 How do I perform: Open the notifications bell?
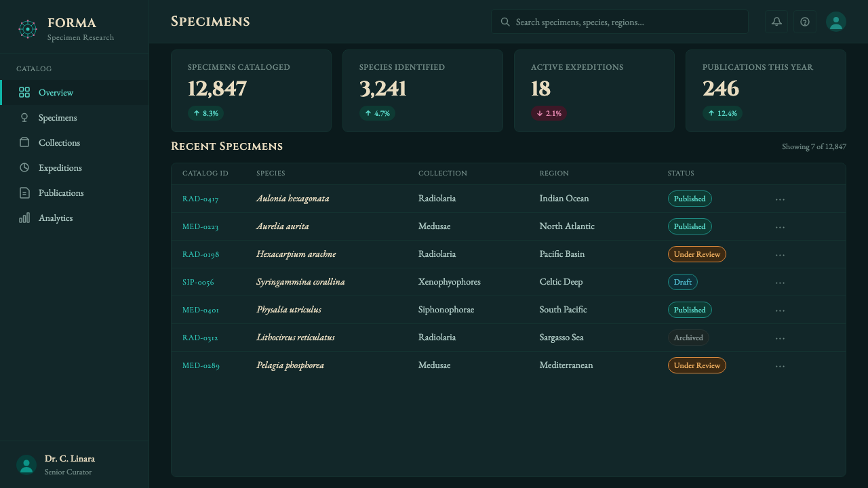pyautogui.click(x=776, y=22)
